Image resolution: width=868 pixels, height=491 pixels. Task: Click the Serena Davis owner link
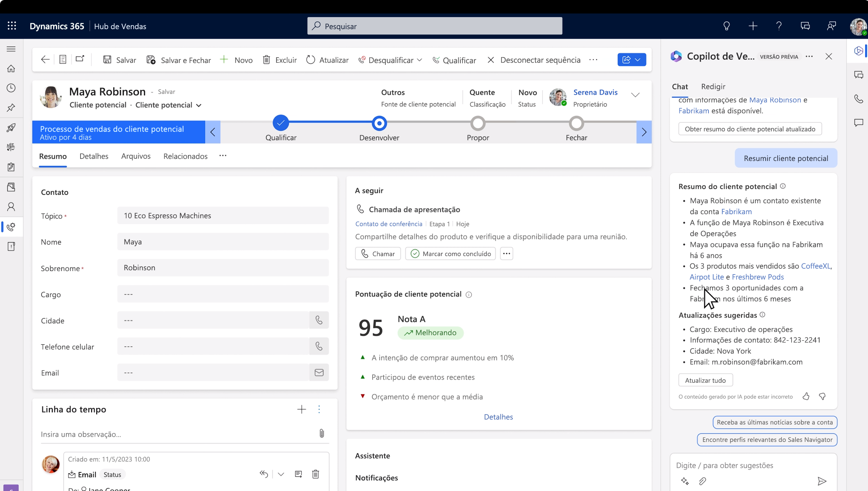[x=595, y=92]
